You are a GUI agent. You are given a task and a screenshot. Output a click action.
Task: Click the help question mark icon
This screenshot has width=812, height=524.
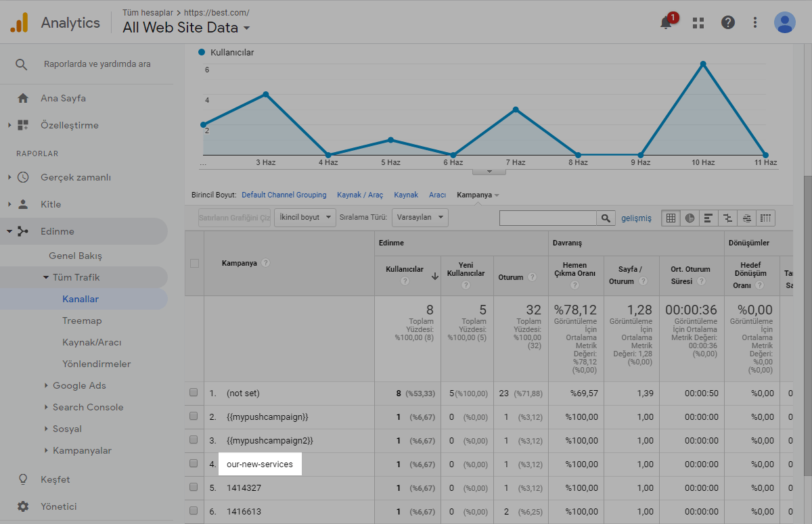click(x=728, y=23)
